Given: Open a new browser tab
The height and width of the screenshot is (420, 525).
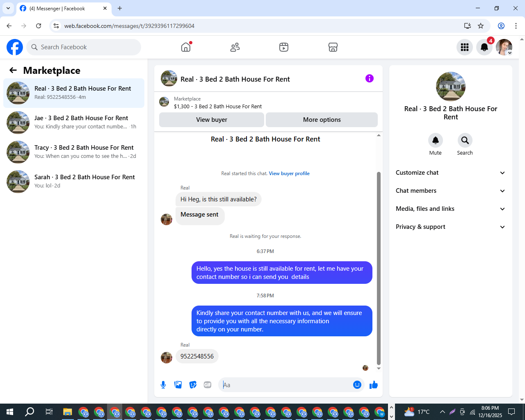Looking at the screenshot, I should tap(120, 8).
